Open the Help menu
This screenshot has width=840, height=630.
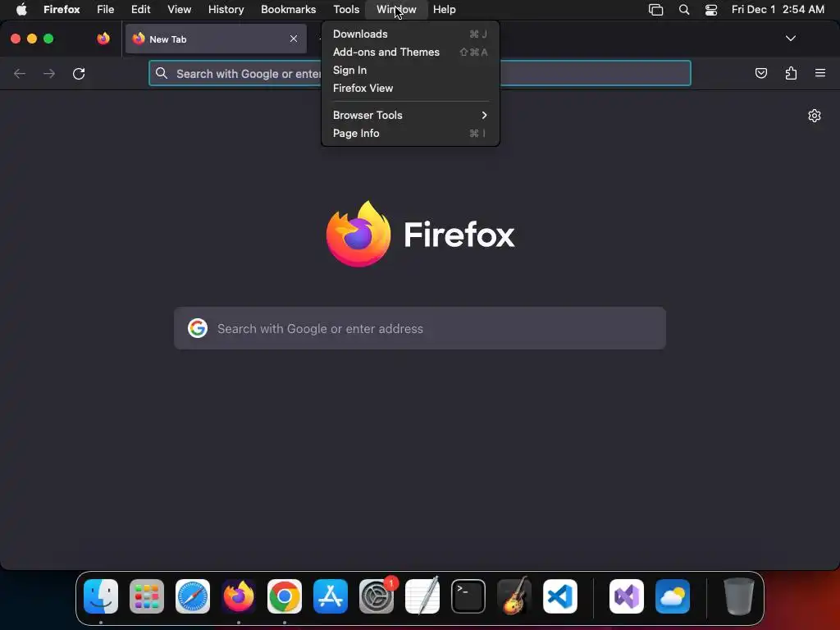(x=444, y=9)
